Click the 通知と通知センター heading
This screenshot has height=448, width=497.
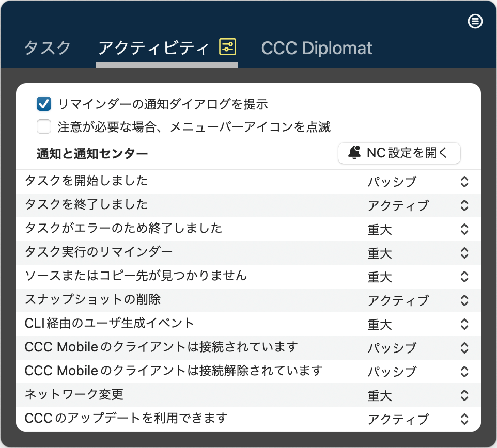92,154
